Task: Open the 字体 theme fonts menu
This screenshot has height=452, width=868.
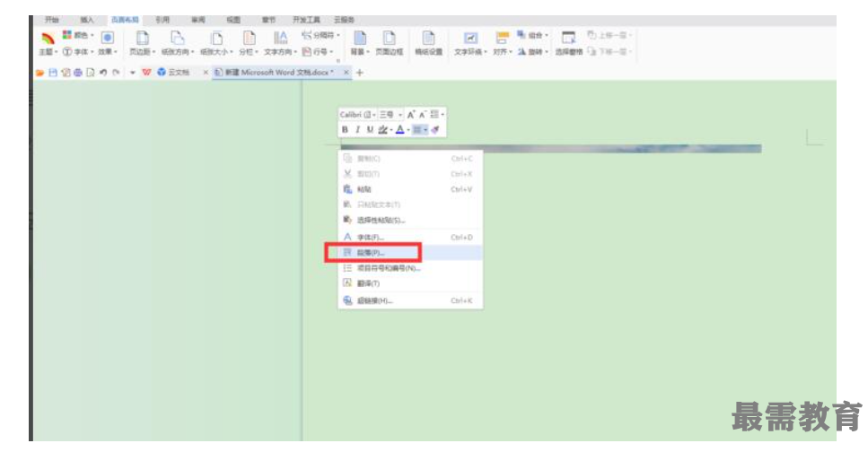Action: tap(77, 51)
